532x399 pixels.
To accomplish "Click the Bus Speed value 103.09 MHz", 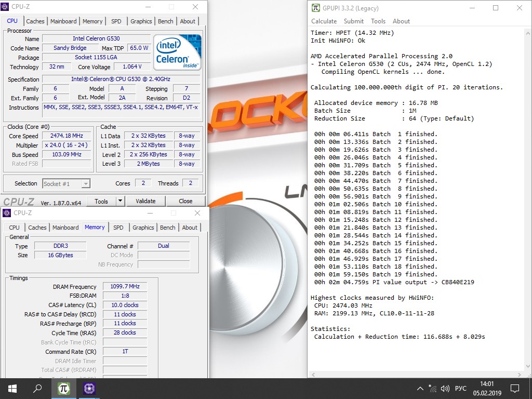I will click(66, 154).
